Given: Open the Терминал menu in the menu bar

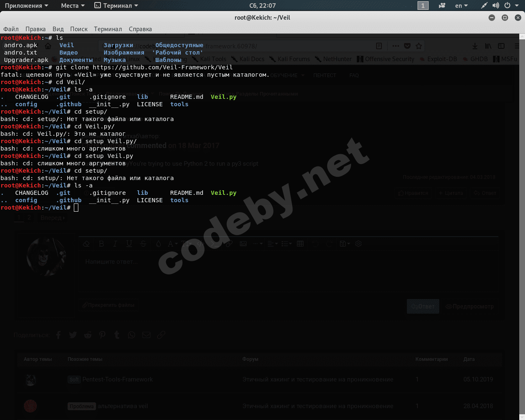Looking at the screenshot, I should [x=108, y=29].
